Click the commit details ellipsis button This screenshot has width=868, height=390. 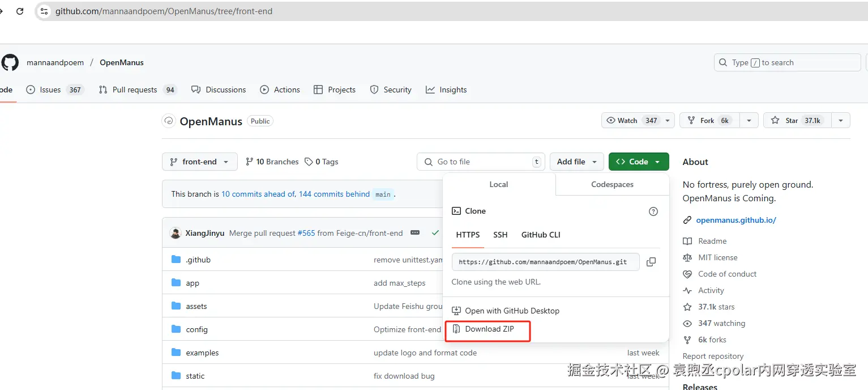tap(415, 233)
